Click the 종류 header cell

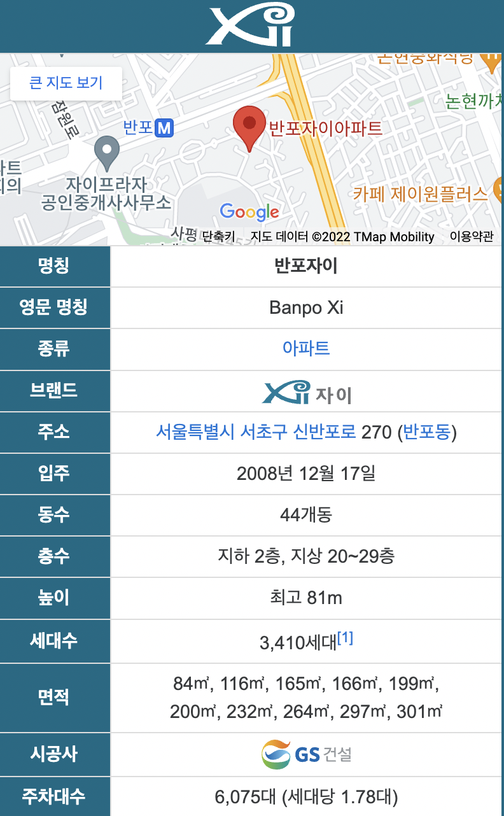click(55, 349)
